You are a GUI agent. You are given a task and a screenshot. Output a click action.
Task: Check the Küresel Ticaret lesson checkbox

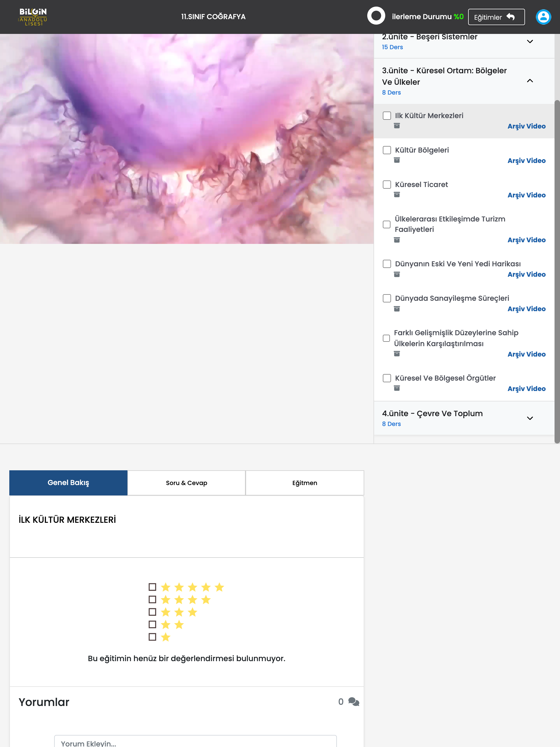[x=386, y=184]
